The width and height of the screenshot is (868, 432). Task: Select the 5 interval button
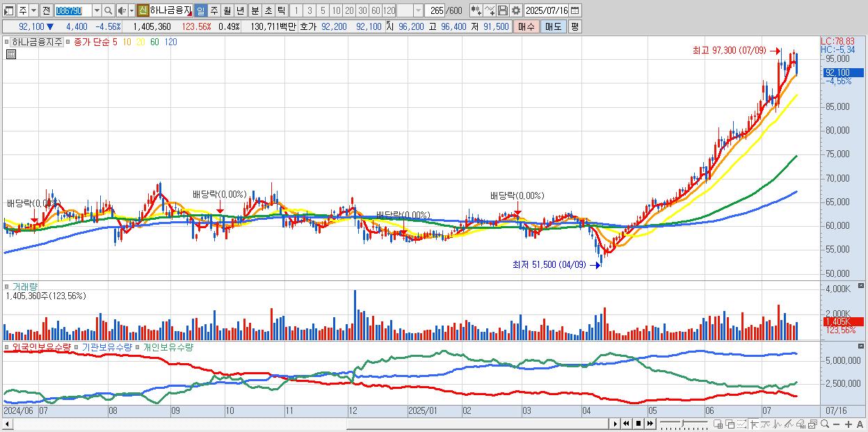pyautogui.click(x=323, y=10)
